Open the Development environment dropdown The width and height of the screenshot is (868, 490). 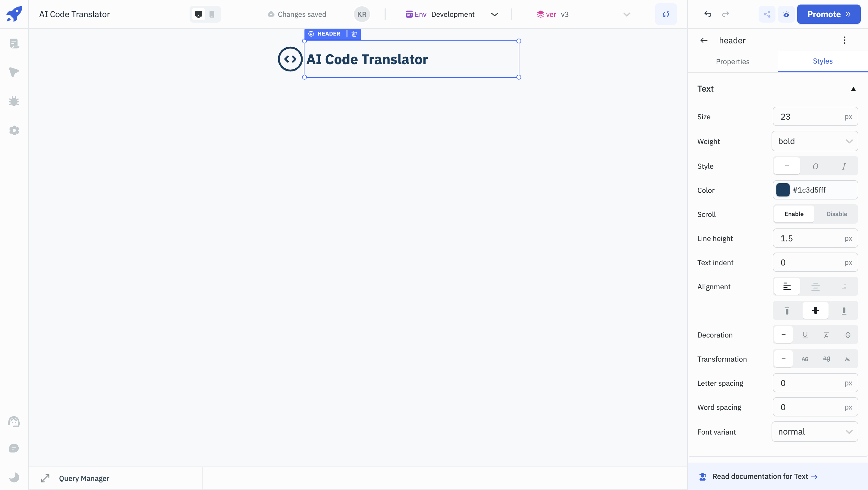494,14
